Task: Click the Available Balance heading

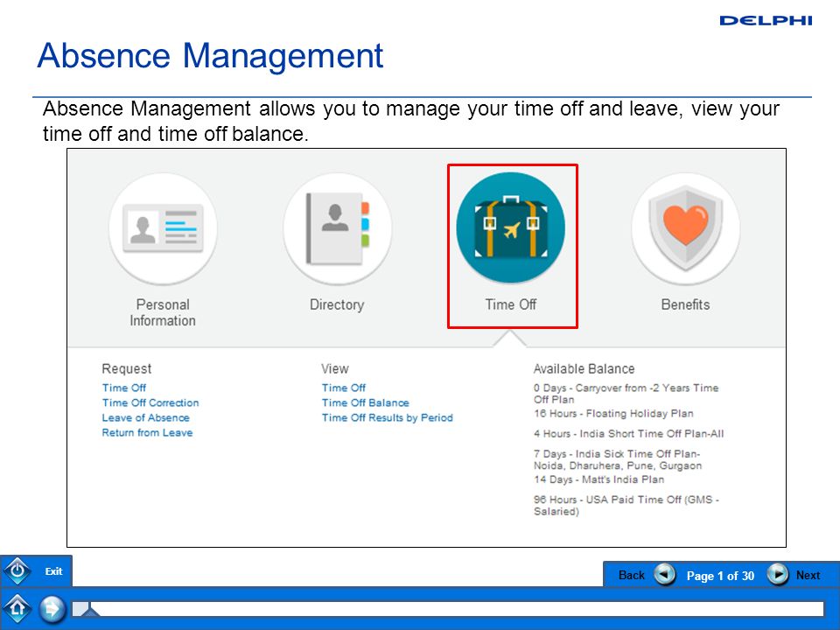Action: click(x=584, y=368)
